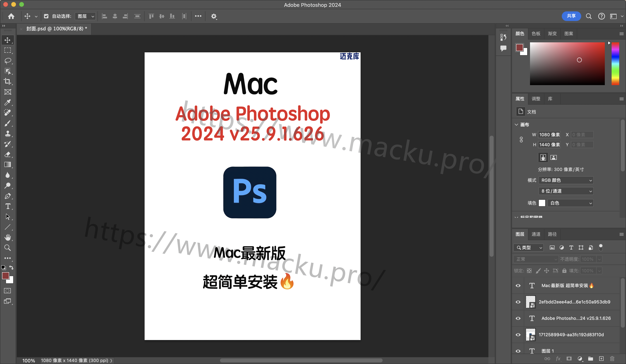Select the Eyedropper tool
Image resolution: width=626 pixels, height=364 pixels.
(7, 102)
